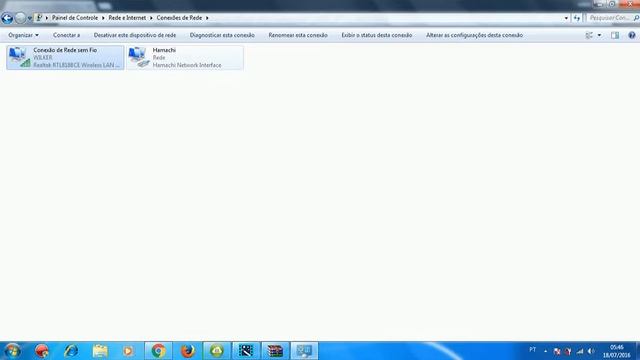640x360 pixels.
Task: Click Exibir o status desta conexão
Action: point(377,35)
